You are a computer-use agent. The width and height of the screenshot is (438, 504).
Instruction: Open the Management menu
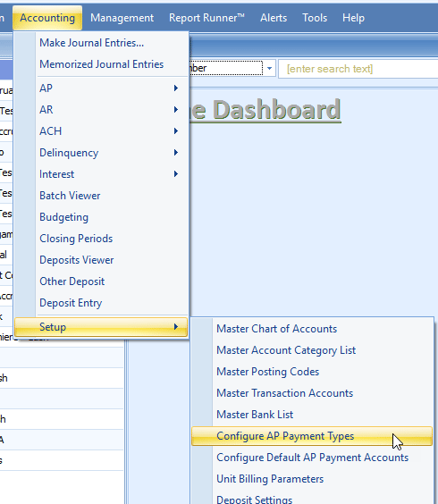click(x=122, y=18)
